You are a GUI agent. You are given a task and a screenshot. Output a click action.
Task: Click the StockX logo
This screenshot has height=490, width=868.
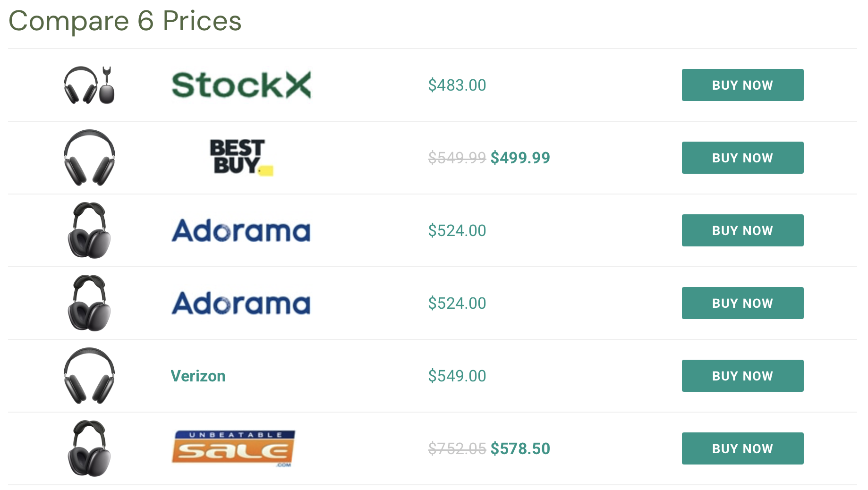(x=241, y=85)
